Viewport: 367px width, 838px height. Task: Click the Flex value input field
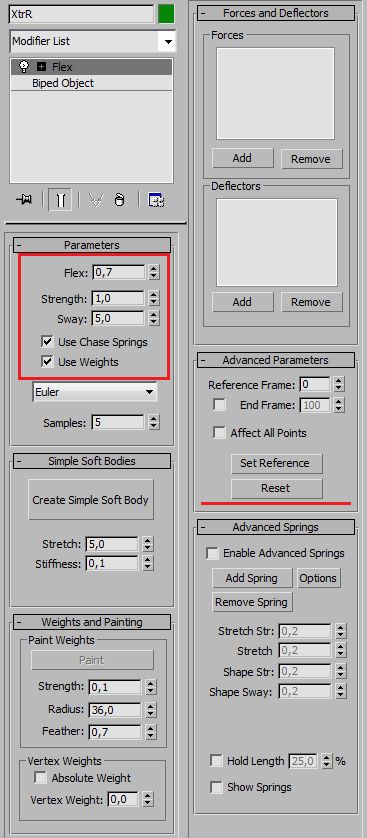119,273
